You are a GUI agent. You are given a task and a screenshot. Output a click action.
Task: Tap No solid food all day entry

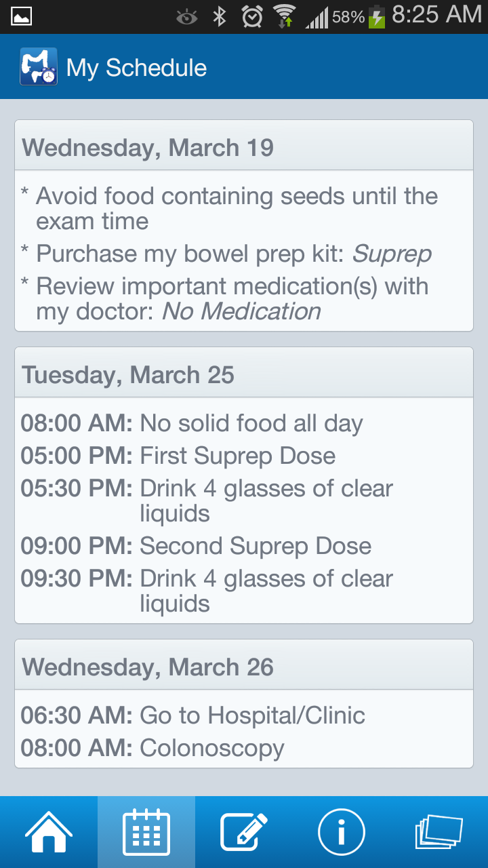coord(251,423)
